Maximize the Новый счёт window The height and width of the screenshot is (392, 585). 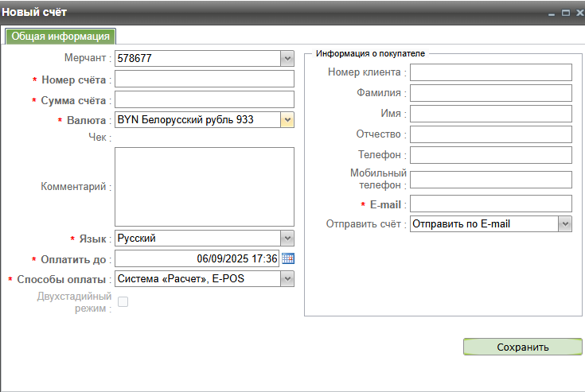click(565, 13)
